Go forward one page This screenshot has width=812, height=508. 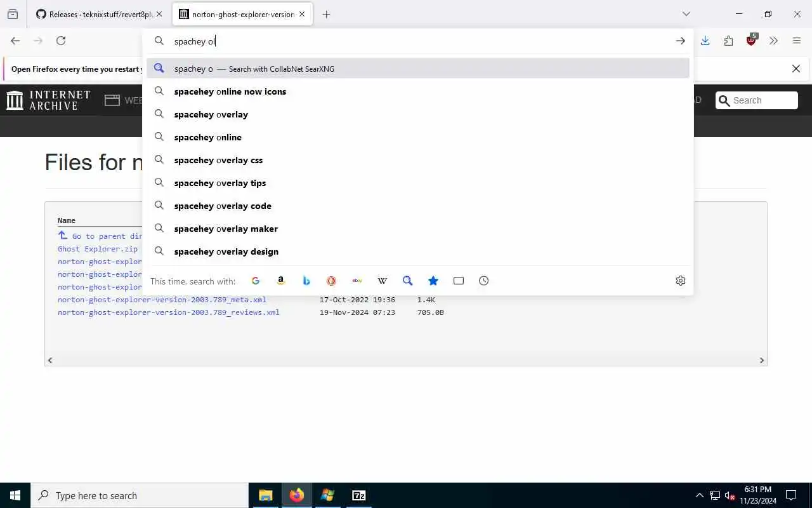coord(38,41)
